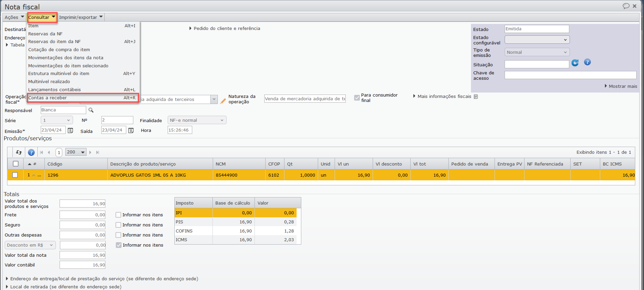
Task: Refresh the Produtos/serviços grid
Action: click(19, 152)
